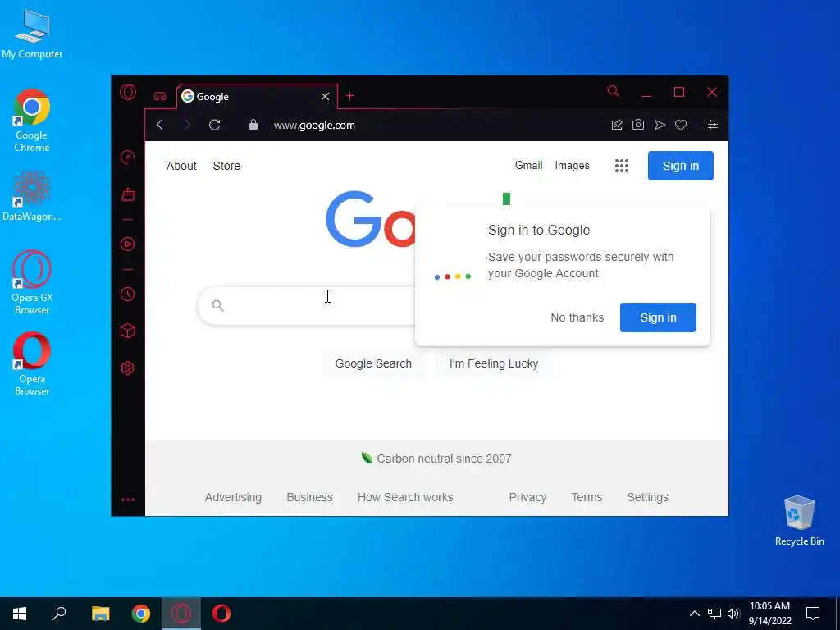Select Google Chrome desktop shortcut

(32, 121)
